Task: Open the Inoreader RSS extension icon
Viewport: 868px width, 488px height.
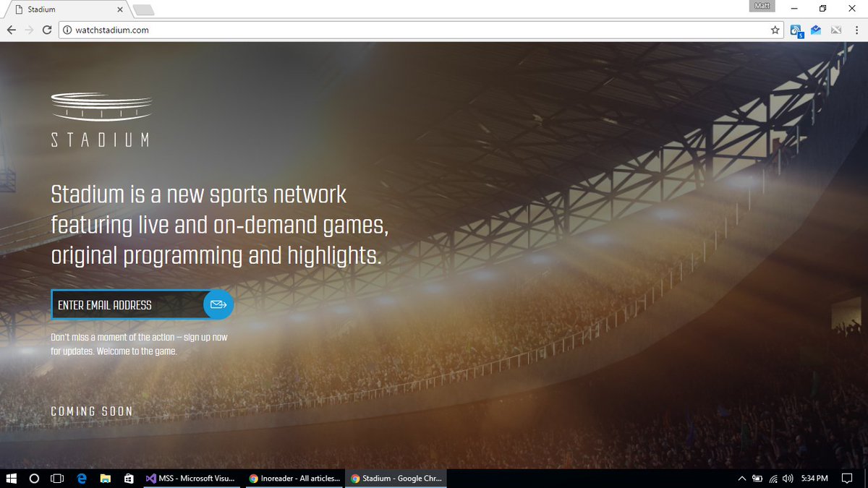Action: pos(796,30)
